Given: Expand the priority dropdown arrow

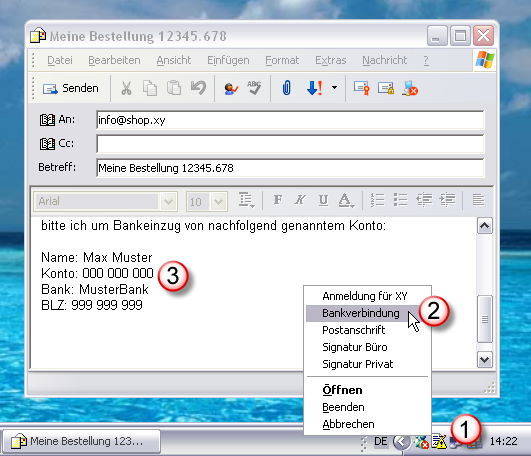Looking at the screenshot, I should (334, 88).
